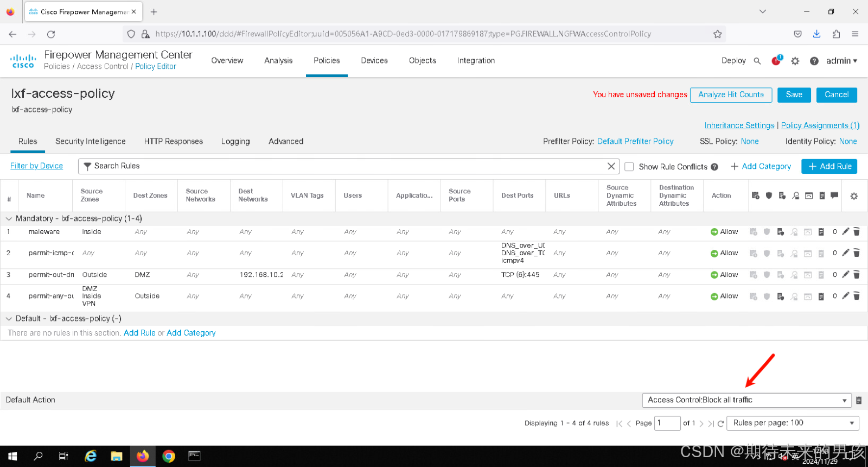Click Add Category button
868x467 pixels.
click(x=761, y=167)
